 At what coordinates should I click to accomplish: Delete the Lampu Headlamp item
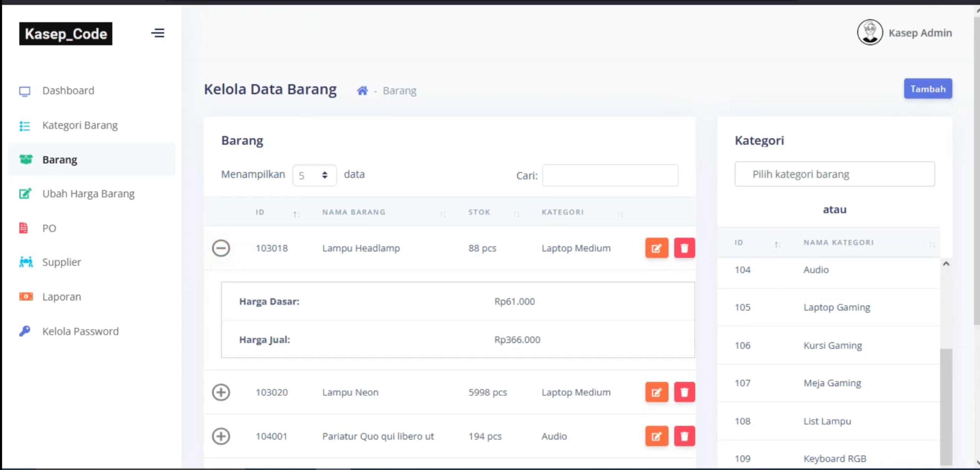684,248
